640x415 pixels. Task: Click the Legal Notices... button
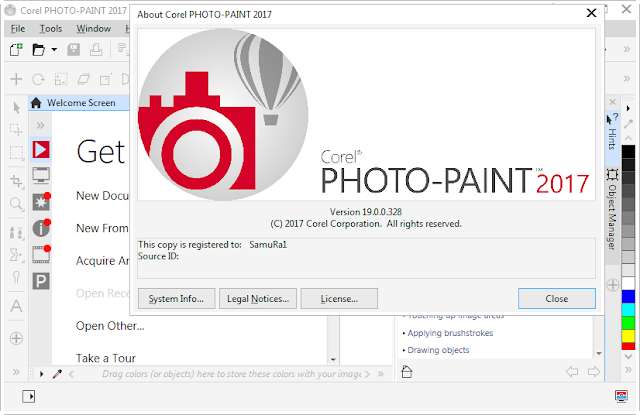258,299
